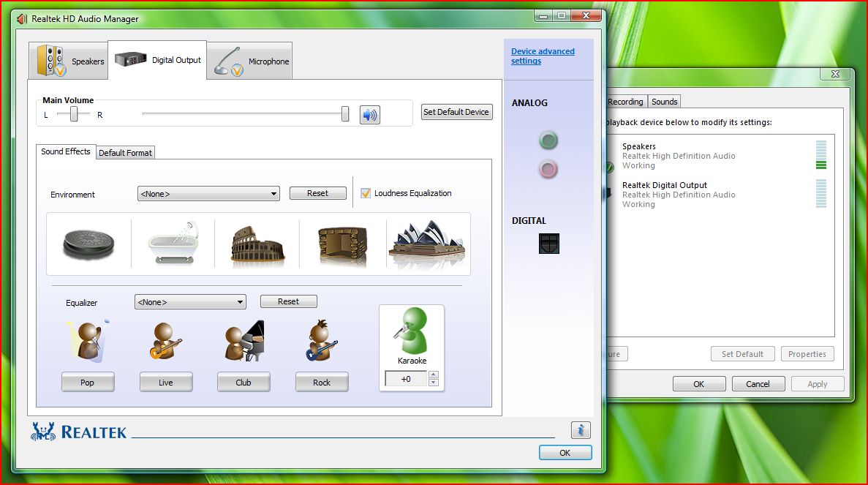868x485 pixels.
Task: Enable Loudness Equalization checkbox
Action: point(366,193)
